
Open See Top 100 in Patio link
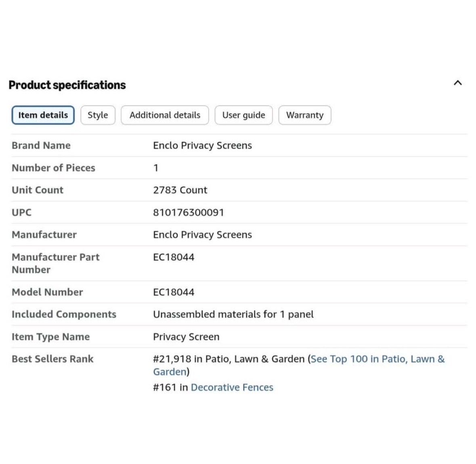(299, 365)
